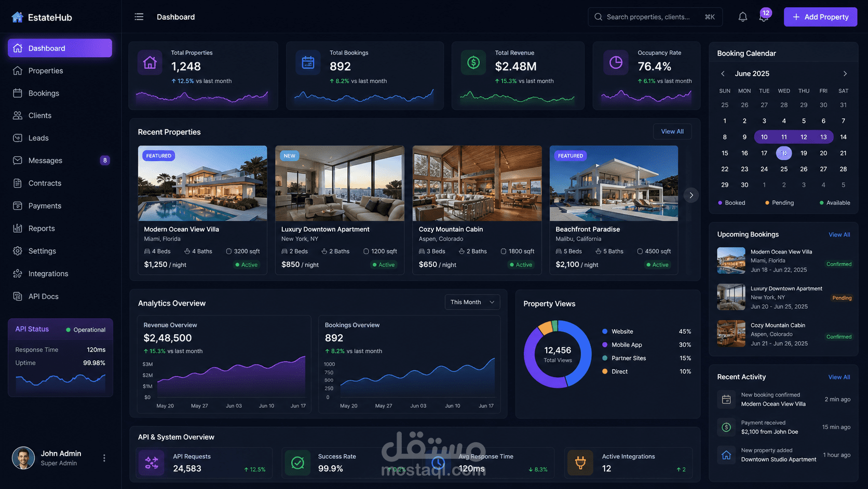This screenshot has width=868, height=489.
Task: Open Settings in the sidebar
Action: click(x=60, y=251)
